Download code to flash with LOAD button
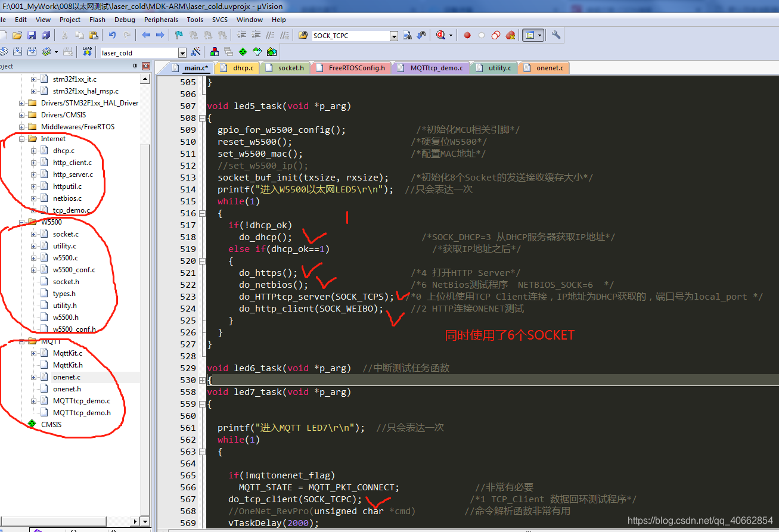Screen dimensions: 779x532 coord(86,52)
